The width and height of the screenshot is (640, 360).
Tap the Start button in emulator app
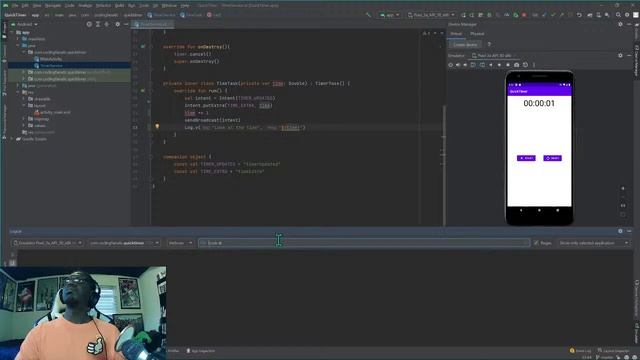(x=526, y=158)
